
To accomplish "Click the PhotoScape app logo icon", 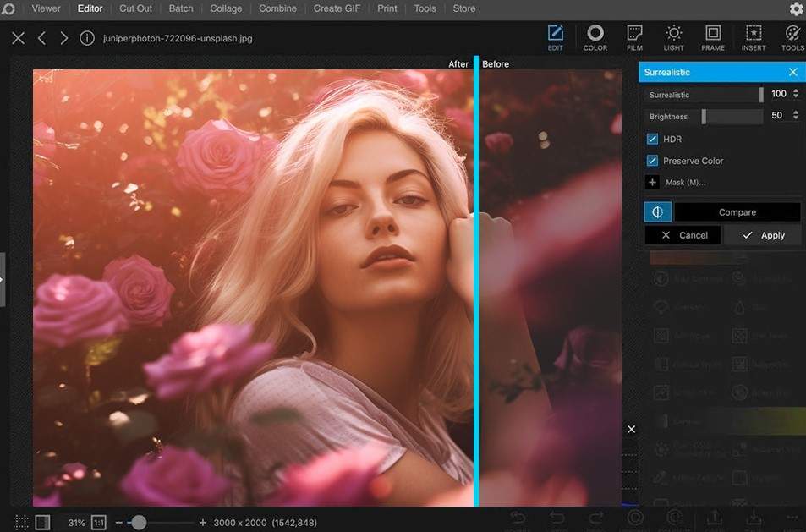I will point(8,8).
